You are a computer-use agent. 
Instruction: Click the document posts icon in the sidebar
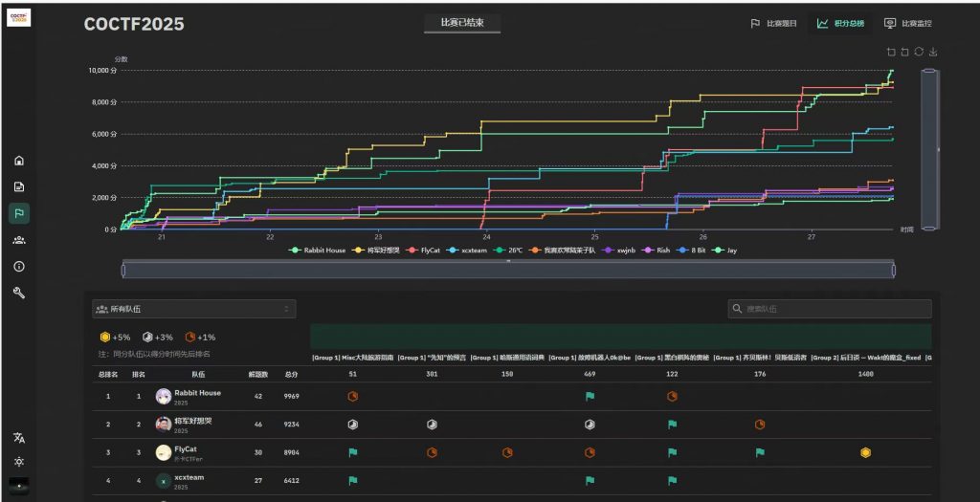19,186
